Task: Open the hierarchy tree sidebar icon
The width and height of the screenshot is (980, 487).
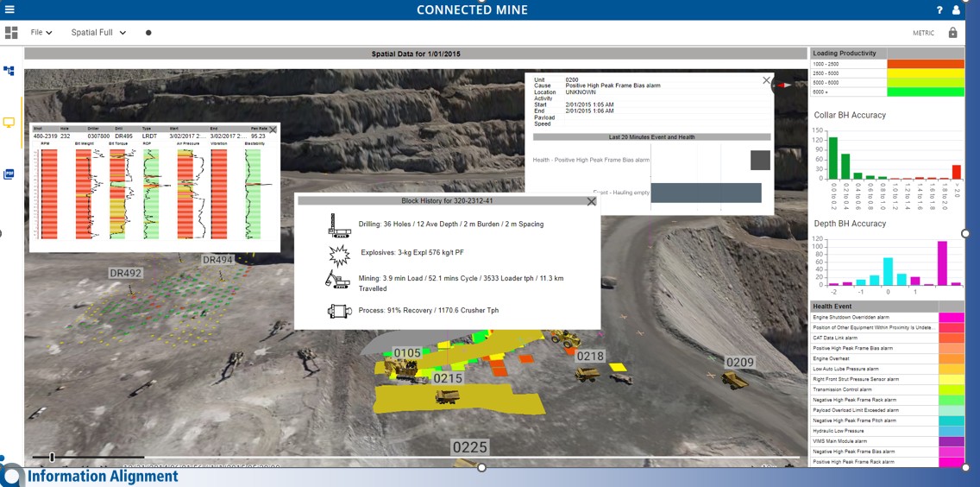Action: pos(9,71)
